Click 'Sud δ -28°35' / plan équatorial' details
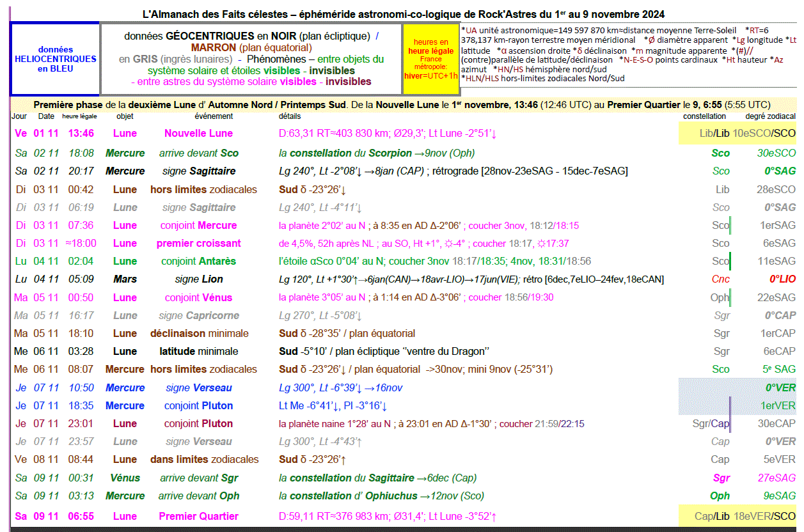This screenshot has height=532, width=804. [x=347, y=334]
